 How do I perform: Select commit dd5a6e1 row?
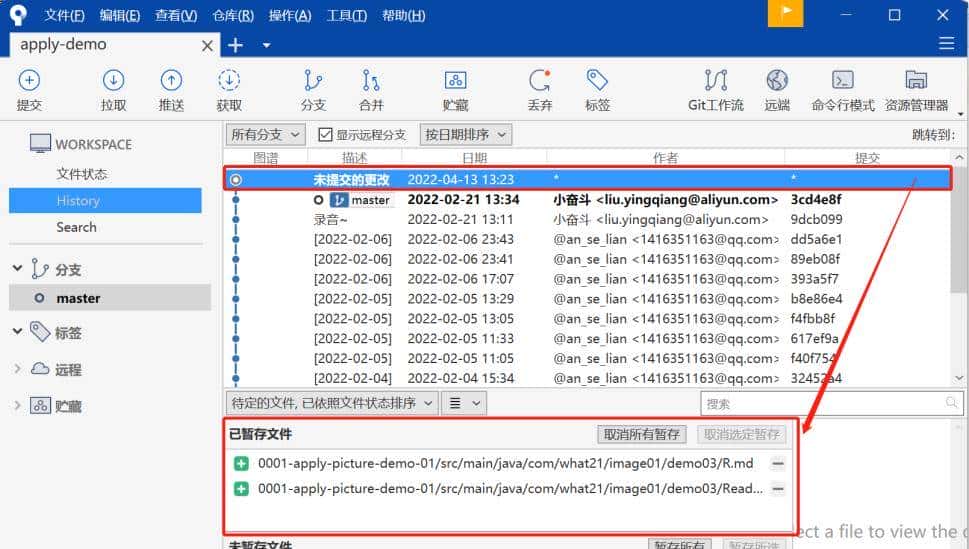pos(587,239)
